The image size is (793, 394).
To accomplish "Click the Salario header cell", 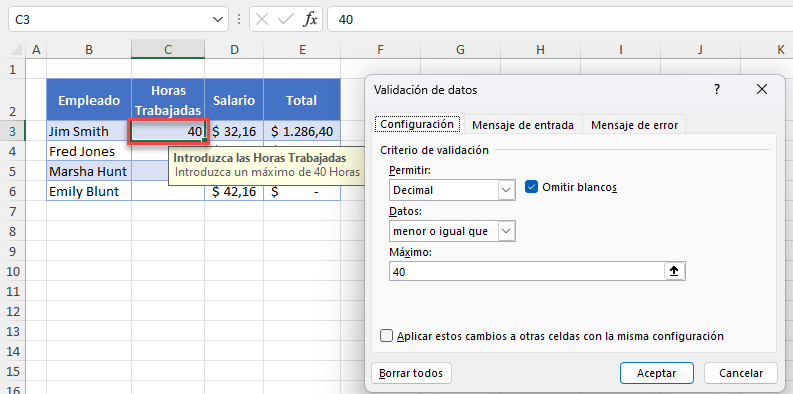I will [x=234, y=100].
